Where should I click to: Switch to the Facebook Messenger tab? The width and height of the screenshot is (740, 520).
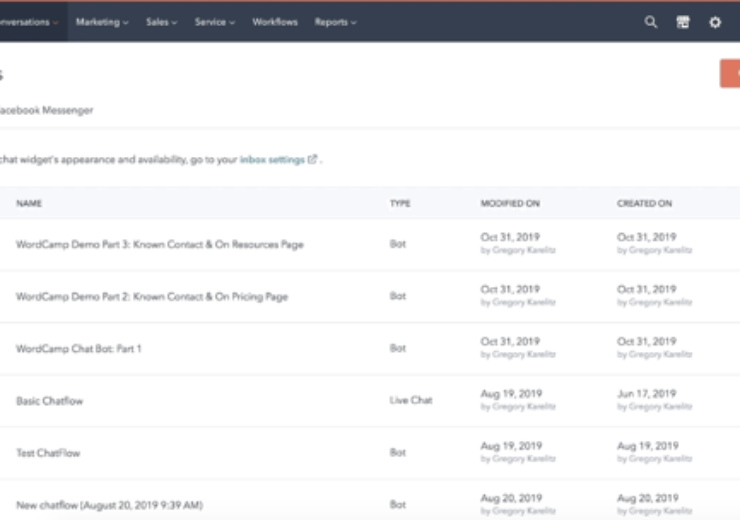click(x=46, y=110)
